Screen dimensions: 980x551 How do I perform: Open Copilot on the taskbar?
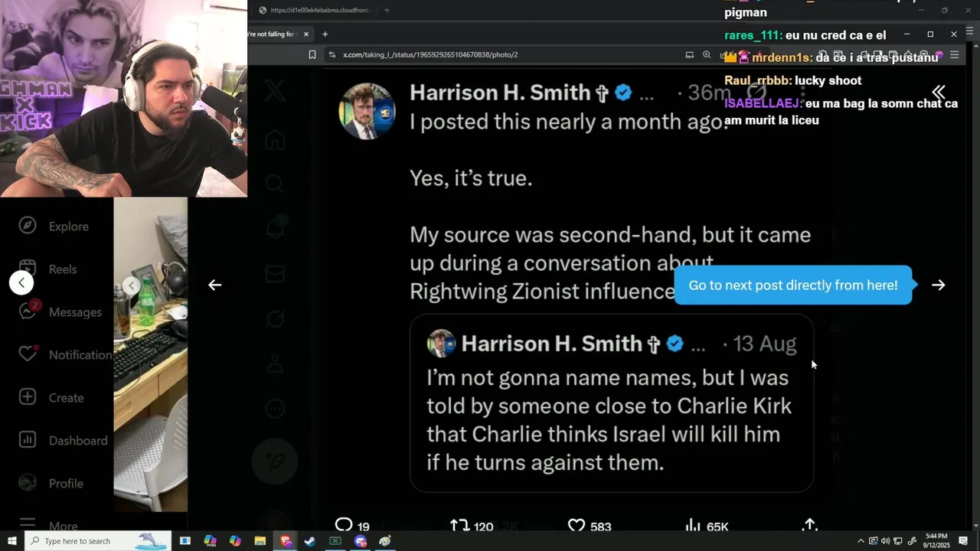pyautogui.click(x=235, y=541)
